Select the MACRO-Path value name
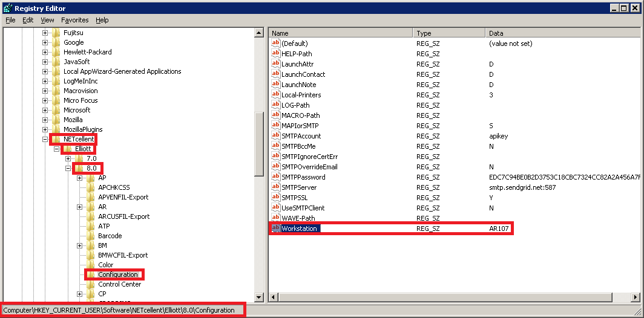Image resolution: width=644 pixels, height=318 pixels. click(301, 115)
